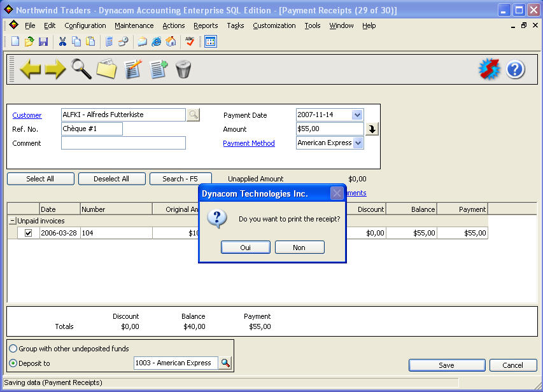This screenshot has height=392, width=543.
Task: Click the Save floppy disk icon
Action: pyautogui.click(x=43, y=41)
